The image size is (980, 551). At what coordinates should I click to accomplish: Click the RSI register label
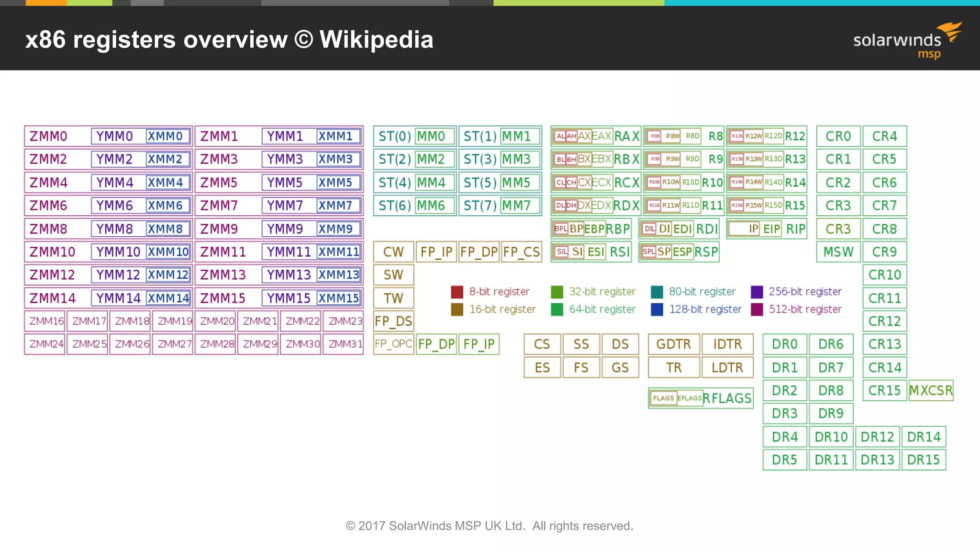[x=620, y=252]
